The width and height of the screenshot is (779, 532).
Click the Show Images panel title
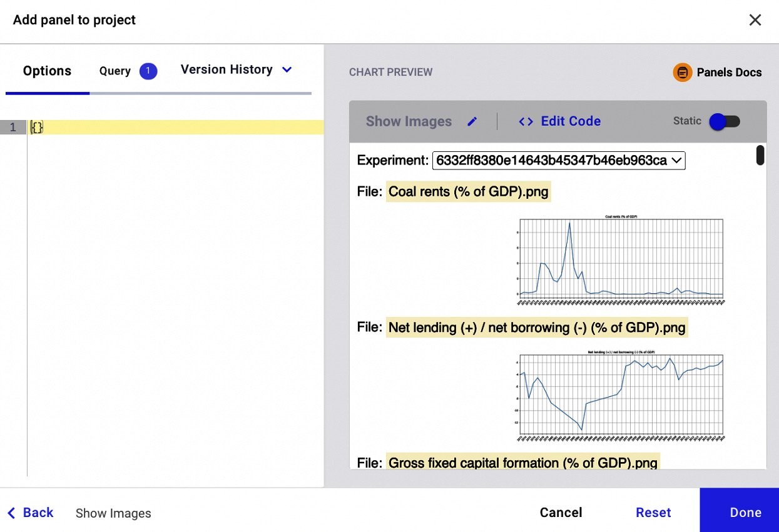(x=409, y=121)
